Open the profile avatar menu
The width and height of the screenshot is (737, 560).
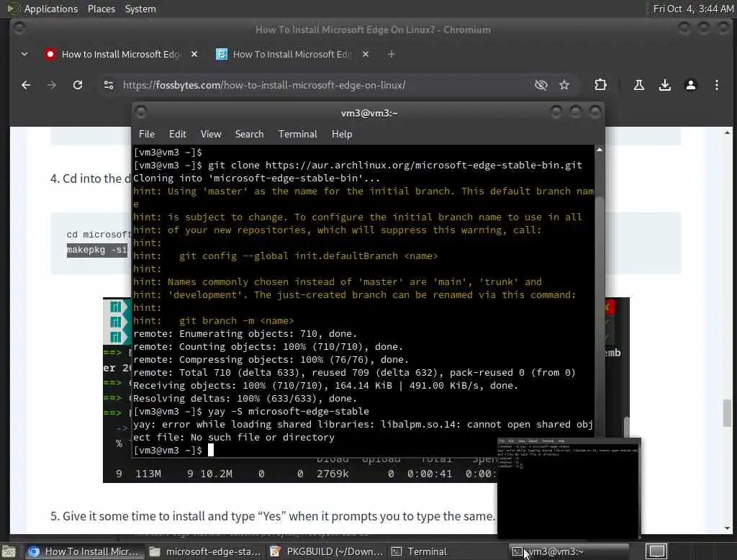[690, 85]
